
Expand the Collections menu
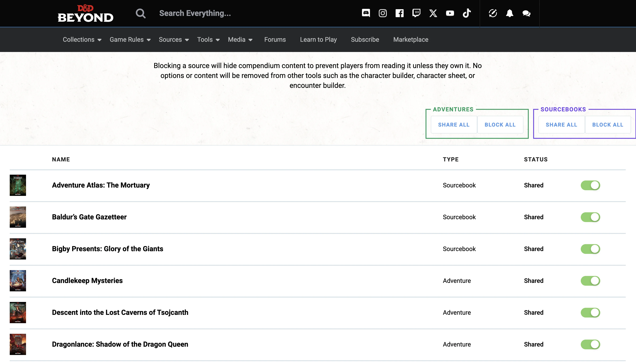82,39
